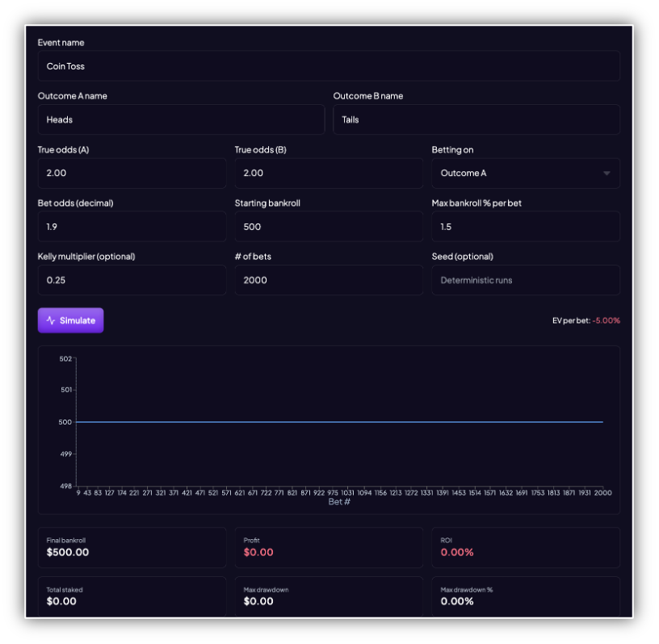659x644 pixels.
Task: Click the pulse icon inside Simulate
Action: tap(51, 320)
